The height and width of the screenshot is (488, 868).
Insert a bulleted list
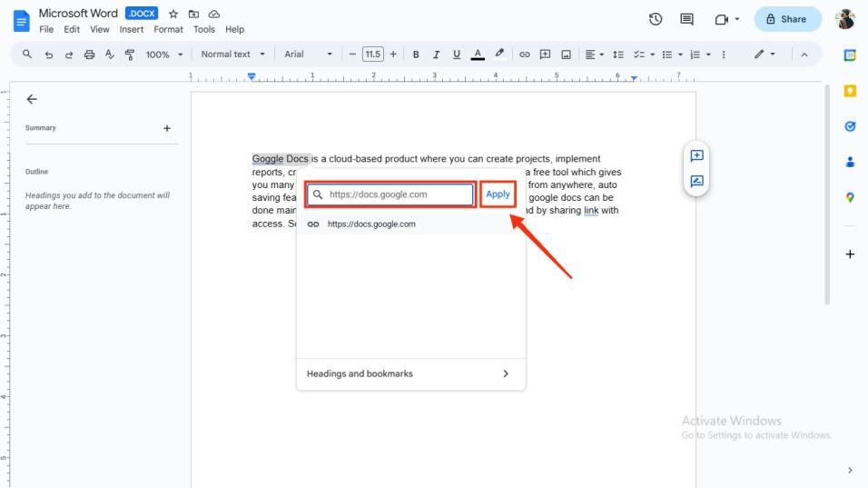pyautogui.click(x=667, y=55)
